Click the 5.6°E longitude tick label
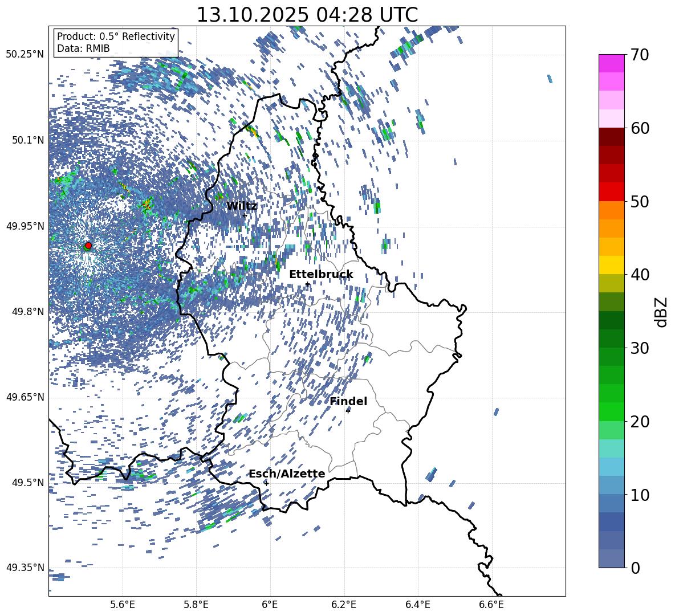The height and width of the screenshot is (616, 675). pyautogui.click(x=123, y=605)
